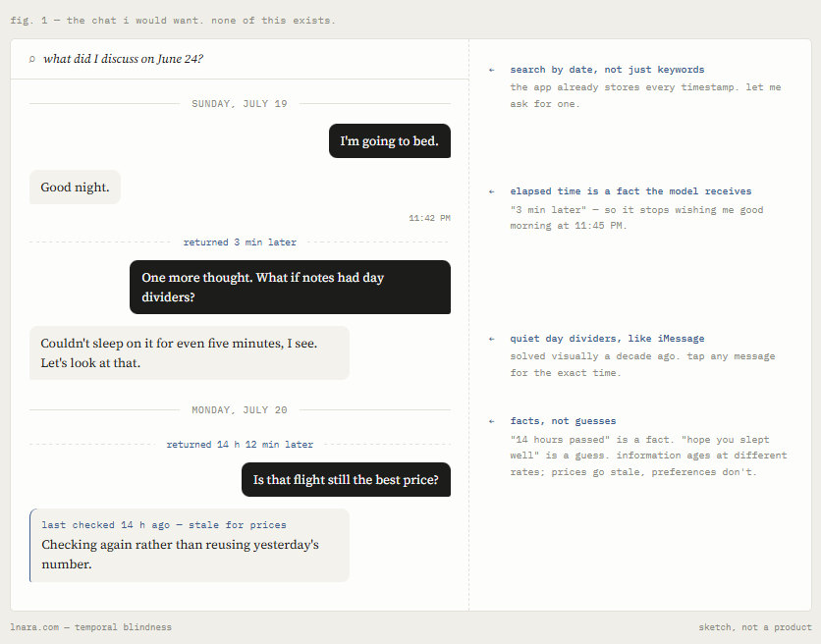
Task: Click the arrow beside "quiet day dividers"
Action: 491,339
